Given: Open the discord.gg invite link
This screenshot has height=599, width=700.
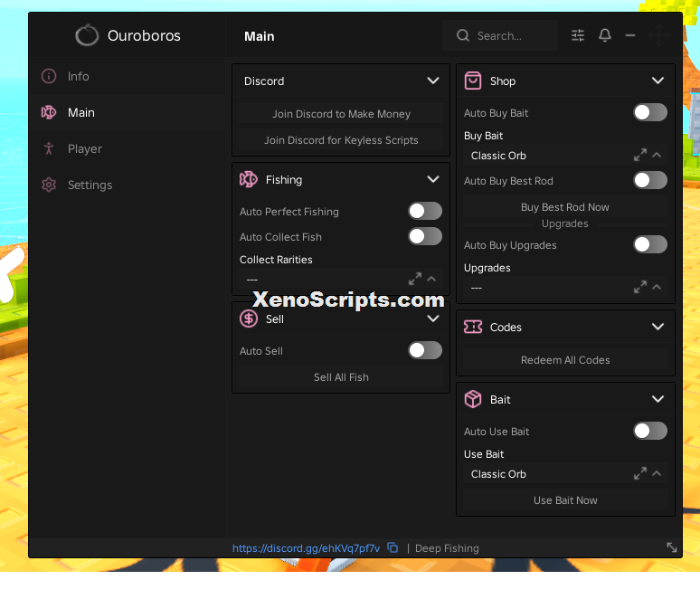Looking at the screenshot, I should pyautogui.click(x=306, y=548).
